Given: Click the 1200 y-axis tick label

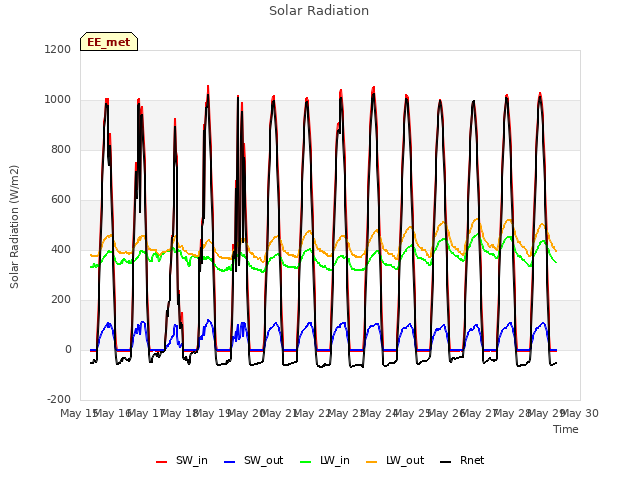Looking at the screenshot, I should click(x=58, y=49).
